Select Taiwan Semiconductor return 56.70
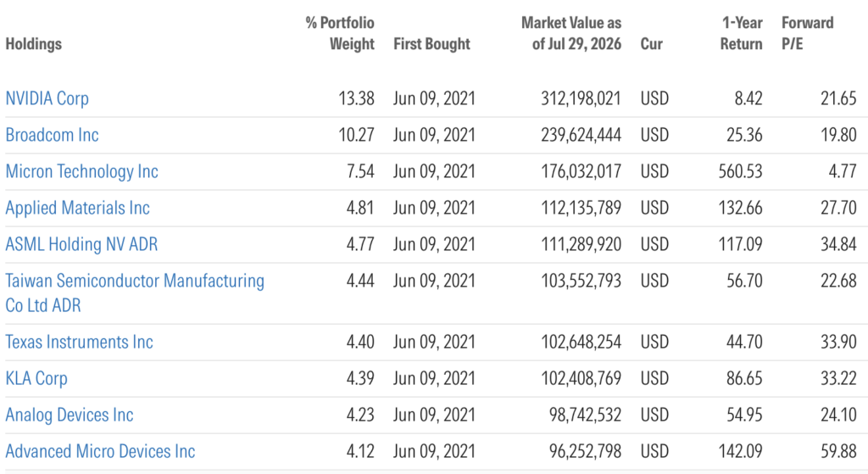 (744, 282)
